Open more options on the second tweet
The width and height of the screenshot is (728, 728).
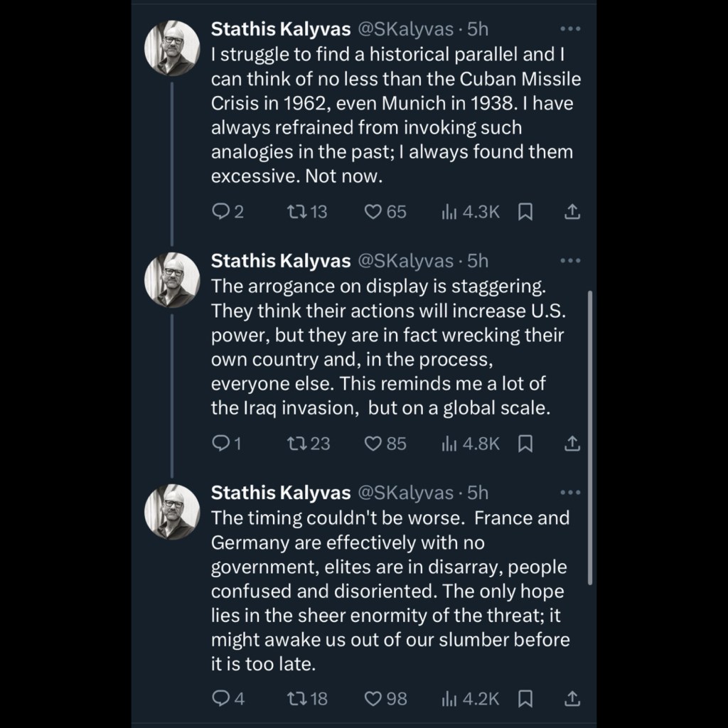click(x=570, y=261)
